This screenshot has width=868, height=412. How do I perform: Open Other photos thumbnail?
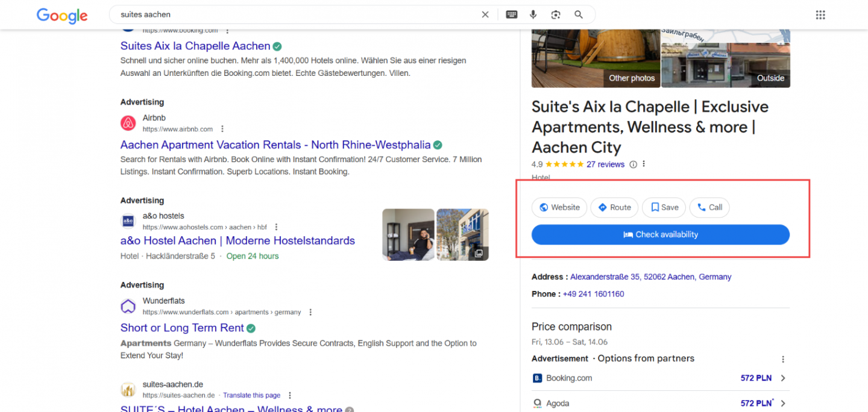tap(596, 58)
